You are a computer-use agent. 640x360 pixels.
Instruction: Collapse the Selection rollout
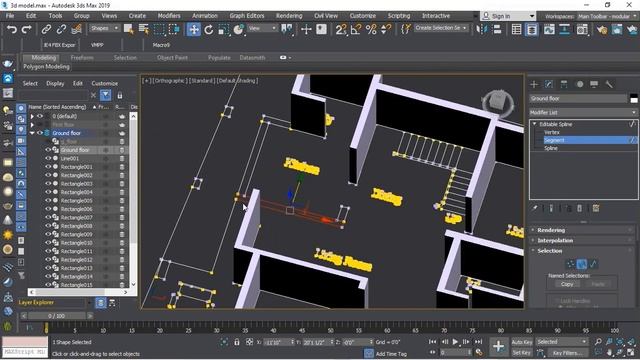pos(582,251)
